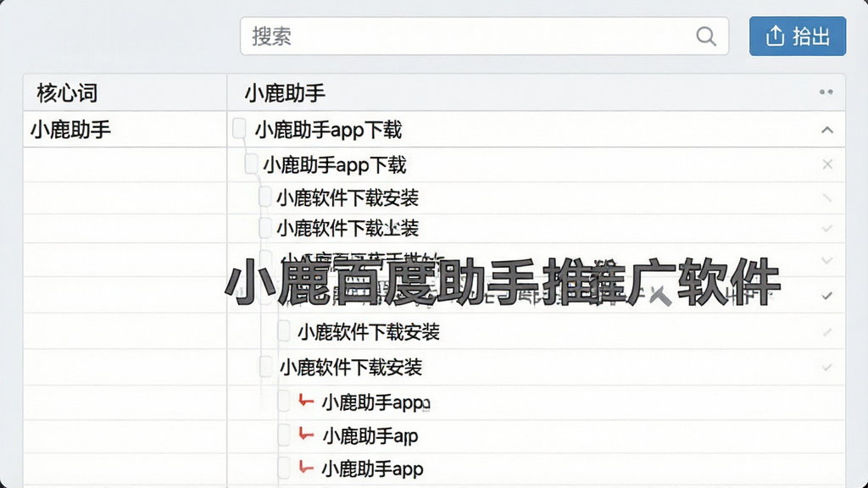This screenshot has height=488, width=868.
Task: Click the magnifier search icon
Action: click(706, 36)
